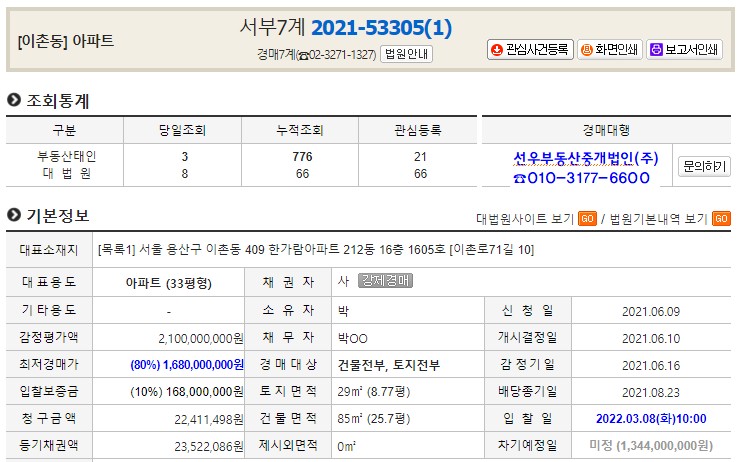Select appraisal value 2,100,000,000원
Viewport: 740px width, 462px height.
(201, 338)
